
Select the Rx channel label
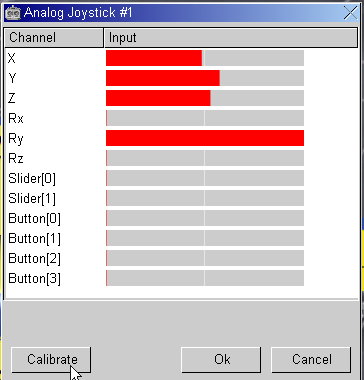(16, 118)
